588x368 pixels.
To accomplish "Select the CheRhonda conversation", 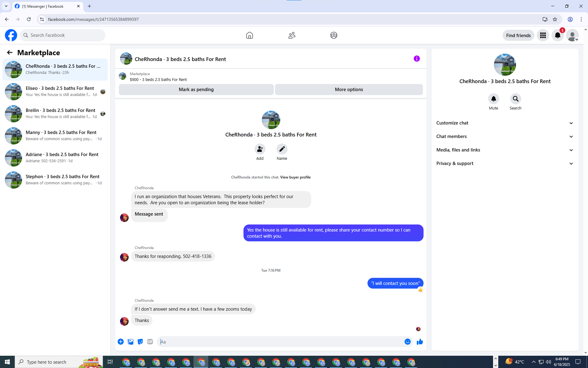I will (x=55, y=70).
